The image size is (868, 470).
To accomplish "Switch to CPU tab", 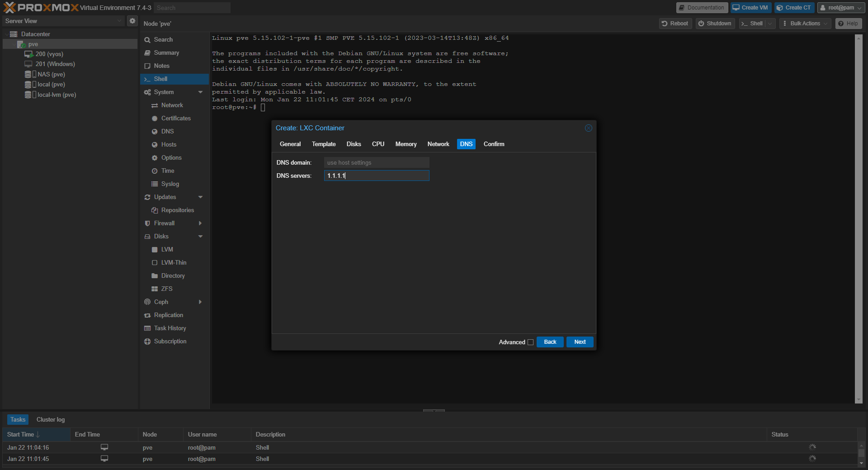I will coord(378,144).
